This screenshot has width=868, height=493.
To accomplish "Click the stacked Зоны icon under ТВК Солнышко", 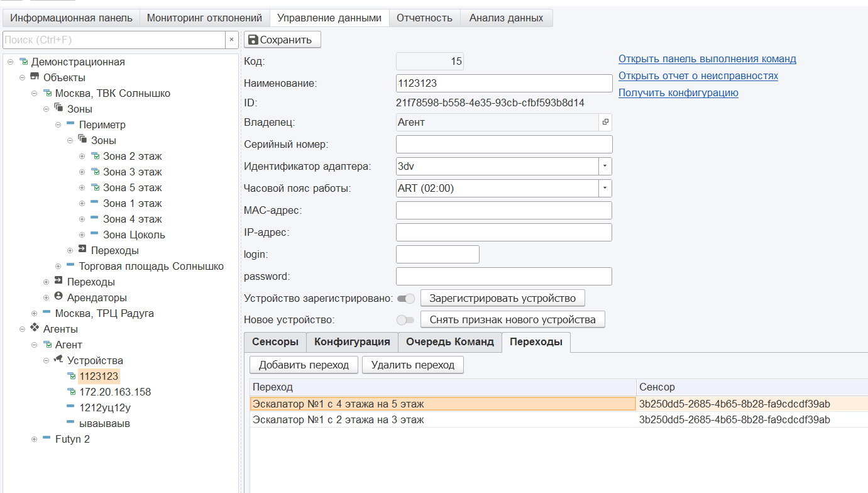I will 58,108.
